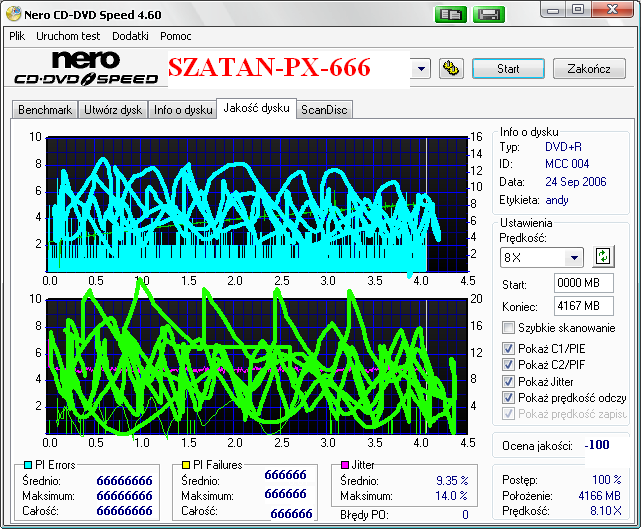Click the SZATAN-PX-666 drive name field
This screenshot has height=529, width=641.
[x=289, y=69]
